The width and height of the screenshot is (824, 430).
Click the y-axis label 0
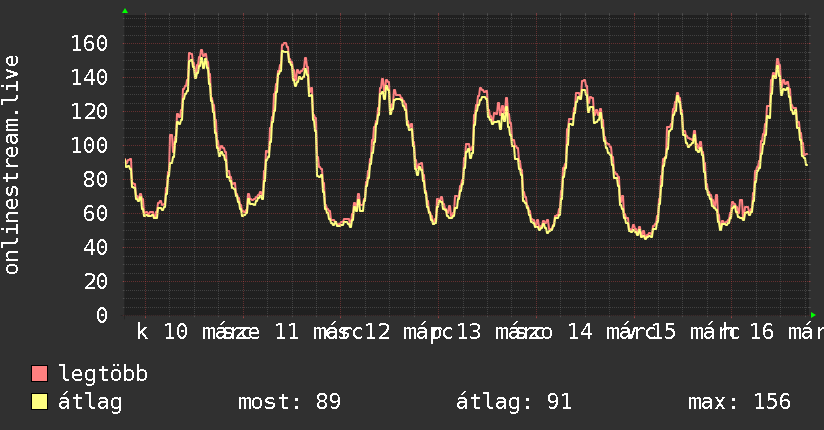(x=102, y=315)
